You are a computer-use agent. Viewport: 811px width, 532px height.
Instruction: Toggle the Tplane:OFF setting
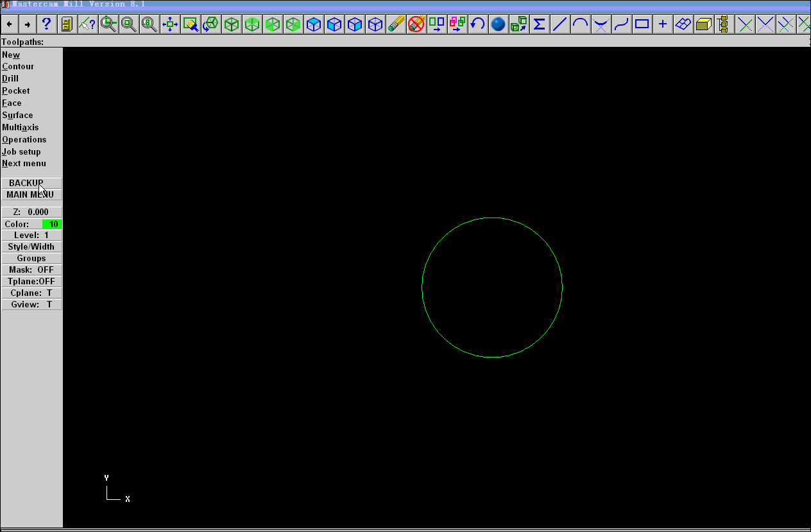[x=31, y=282]
